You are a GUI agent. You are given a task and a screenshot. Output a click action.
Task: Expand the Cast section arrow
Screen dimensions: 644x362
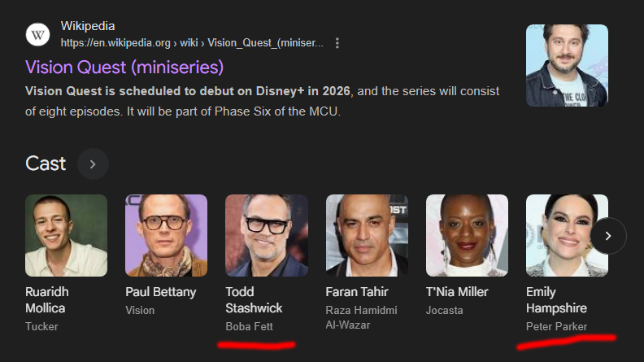click(x=93, y=164)
